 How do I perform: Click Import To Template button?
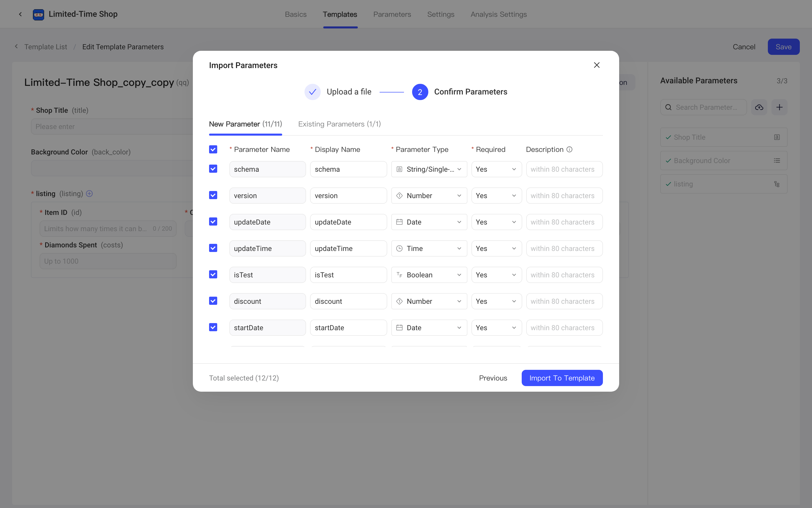(x=562, y=378)
